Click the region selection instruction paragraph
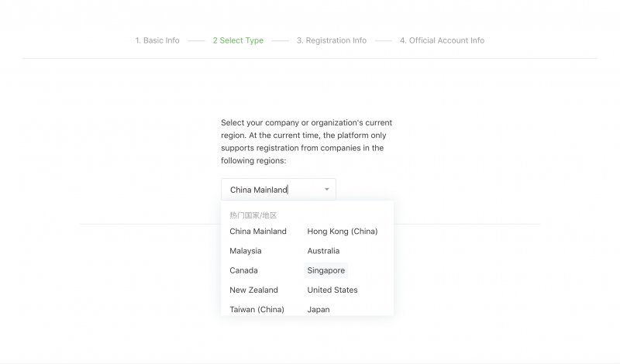Screen dimensions: 620x364 click(x=306, y=142)
